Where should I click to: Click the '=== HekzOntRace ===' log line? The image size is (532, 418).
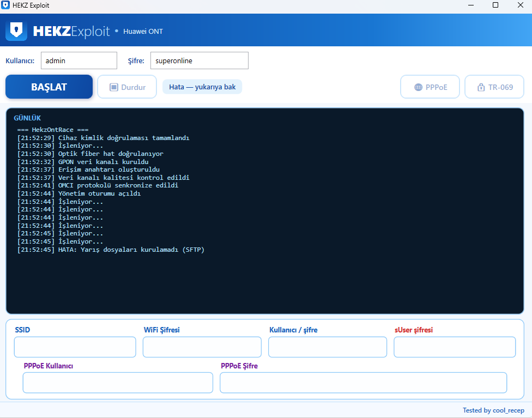(x=53, y=130)
